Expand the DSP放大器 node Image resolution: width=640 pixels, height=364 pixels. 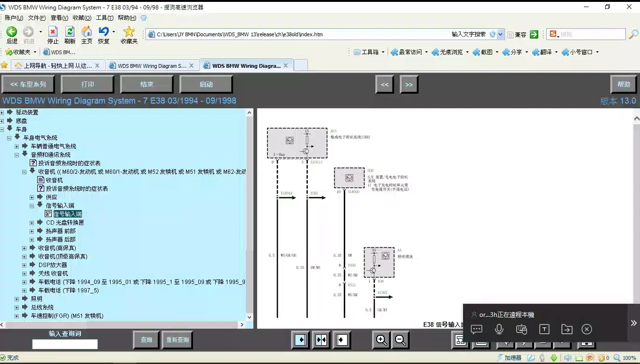click(x=24, y=265)
